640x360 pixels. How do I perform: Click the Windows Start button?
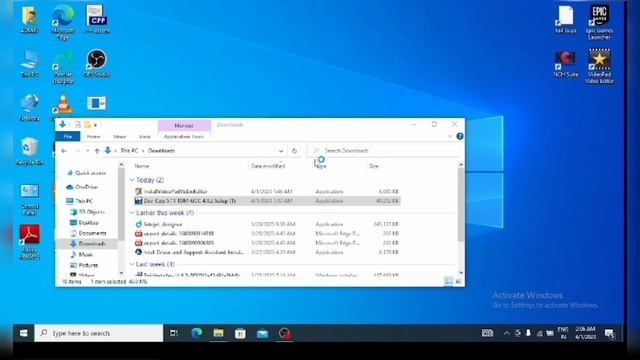24,333
